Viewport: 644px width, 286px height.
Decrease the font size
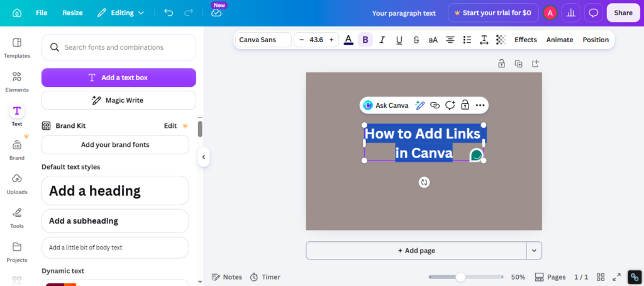click(x=302, y=40)
